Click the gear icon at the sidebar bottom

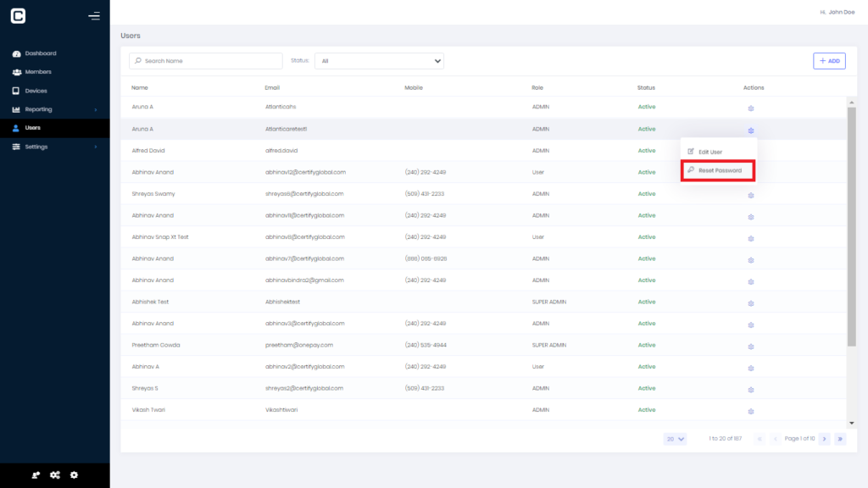point(74,475)
